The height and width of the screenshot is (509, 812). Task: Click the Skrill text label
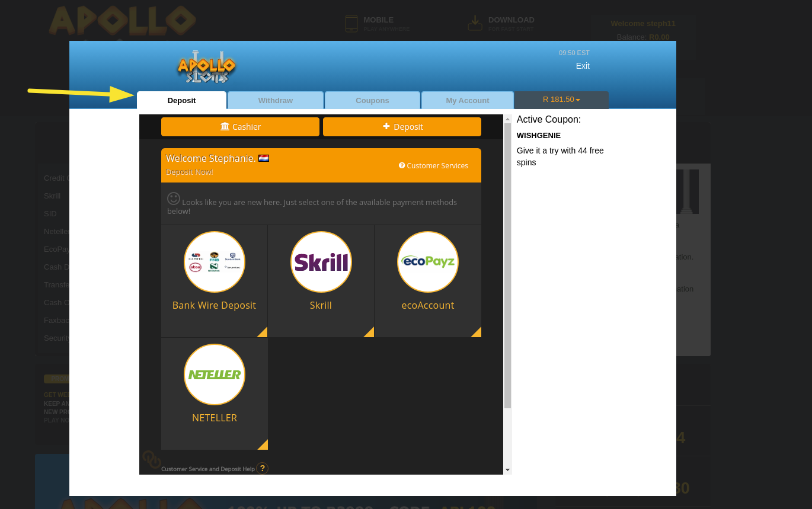pyautogui.click(x=321, y=305)
